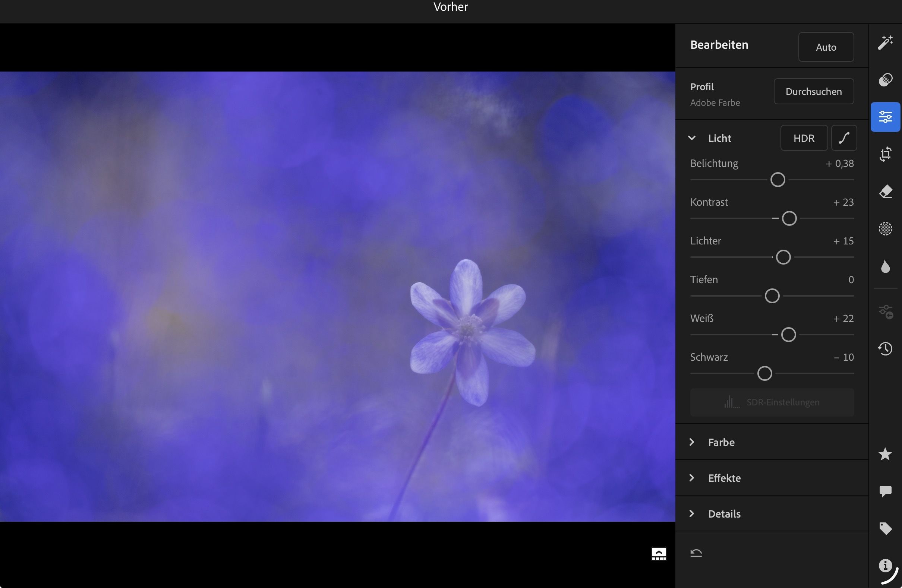Viewport: 902px width, 588px height.
Task: Select the Crop and rotate tool
Action: pos(885,154)
